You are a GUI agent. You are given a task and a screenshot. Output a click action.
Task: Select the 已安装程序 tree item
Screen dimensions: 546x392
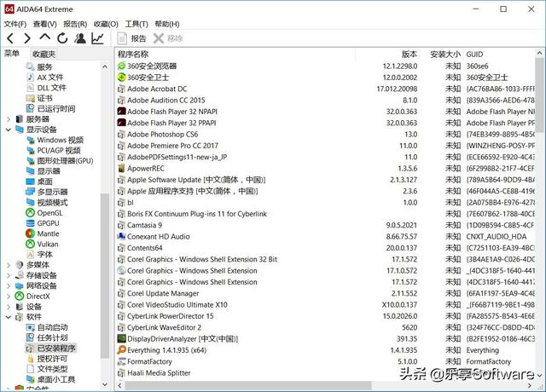click(x=51, y=349)
